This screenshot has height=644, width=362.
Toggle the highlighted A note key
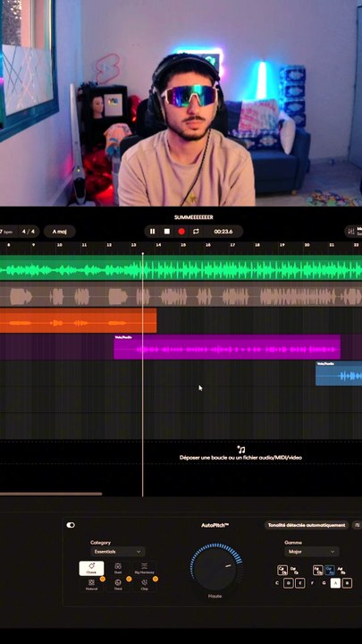(335, 583)
